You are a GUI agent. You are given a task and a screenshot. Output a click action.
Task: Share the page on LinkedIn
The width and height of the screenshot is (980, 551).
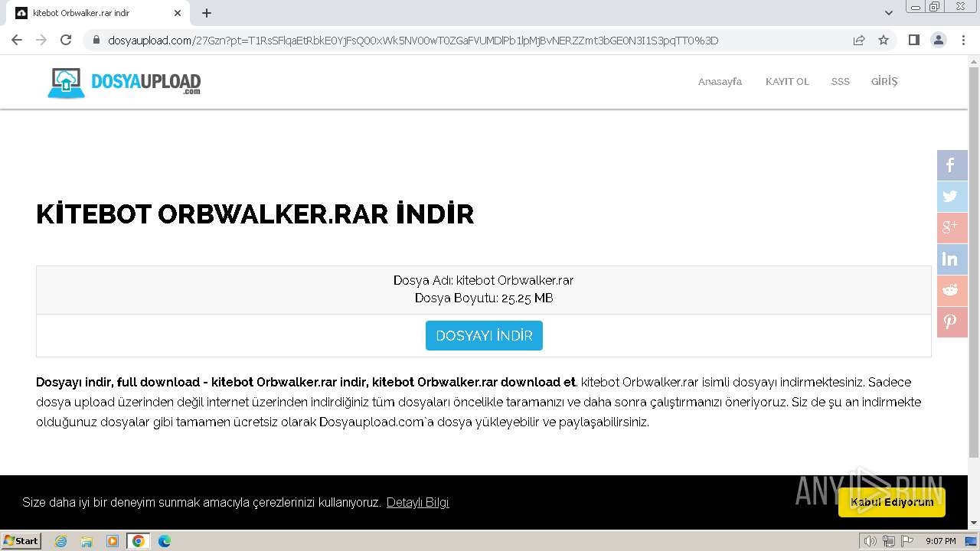tap(952, 259)
